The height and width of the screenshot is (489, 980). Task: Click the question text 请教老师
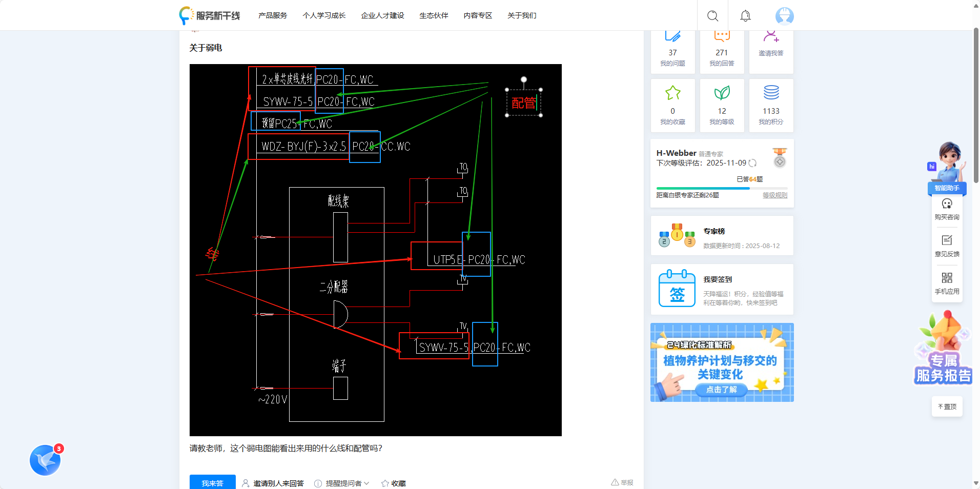coord(285,449)
